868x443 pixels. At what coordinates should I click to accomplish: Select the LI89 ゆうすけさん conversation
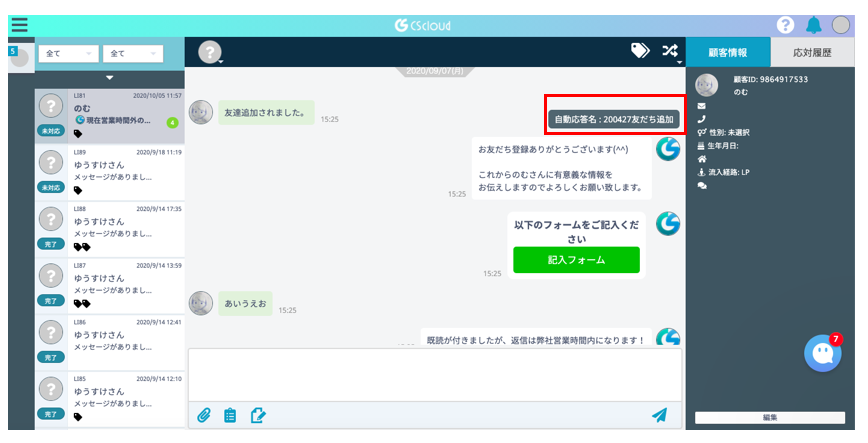(x=110, y=172)
